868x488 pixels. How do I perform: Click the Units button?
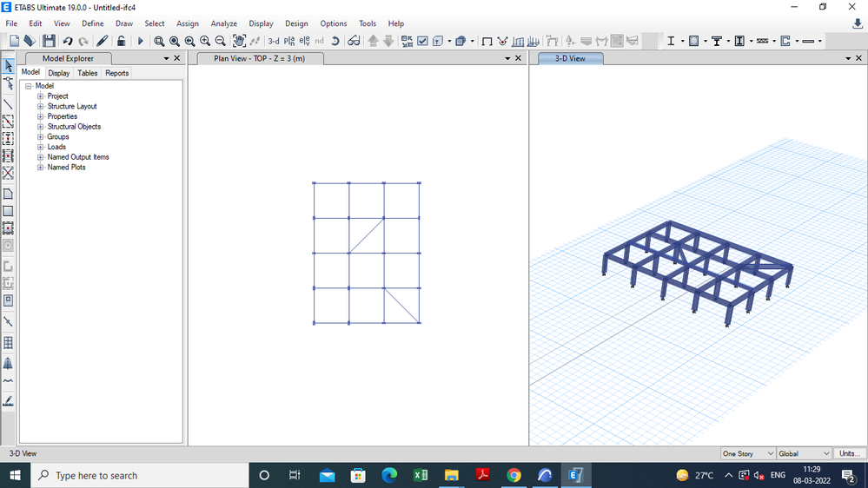[849, 453]
